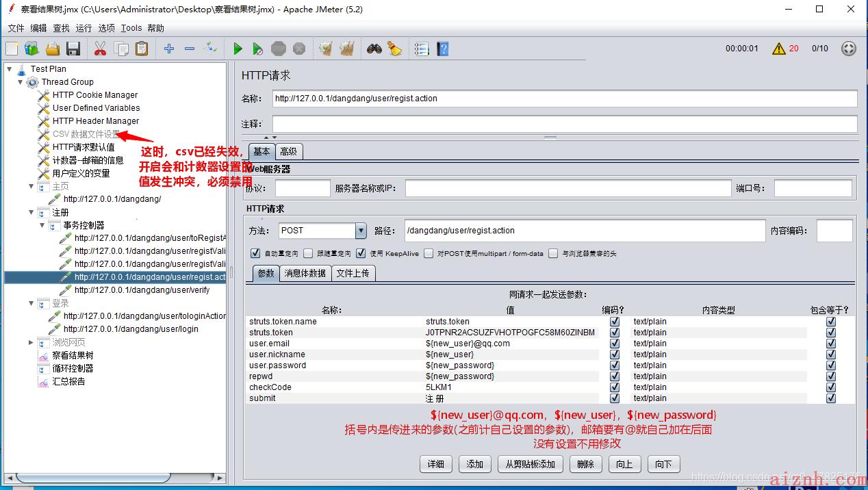
Task: Toggle the 自动重定向 checkbox
Action: 255,253
